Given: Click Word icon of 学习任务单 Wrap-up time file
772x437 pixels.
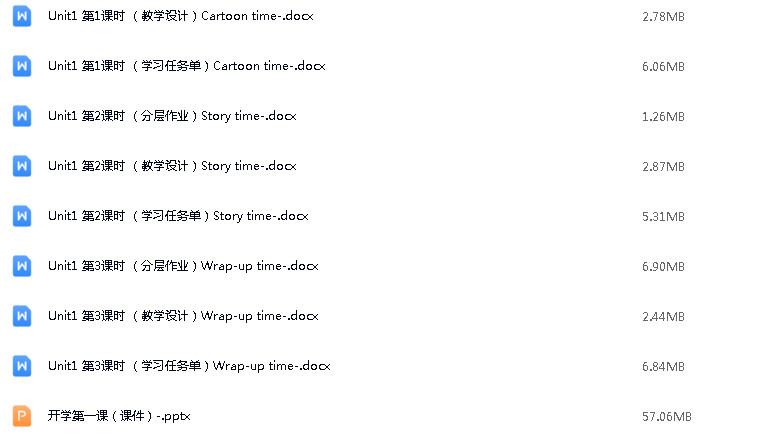Looking at the screenshot, I should (22, 366).
